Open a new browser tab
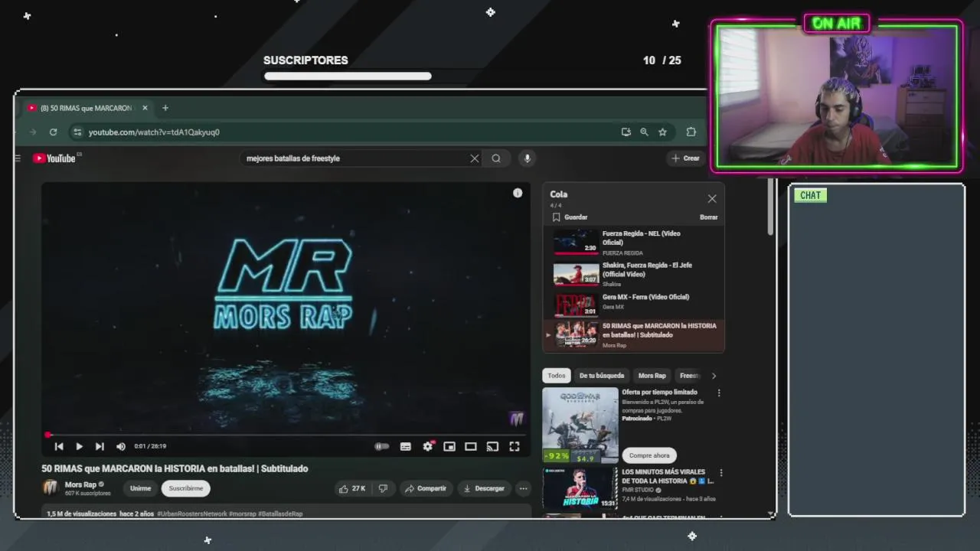The image size is (980, 551). [165, 108]
